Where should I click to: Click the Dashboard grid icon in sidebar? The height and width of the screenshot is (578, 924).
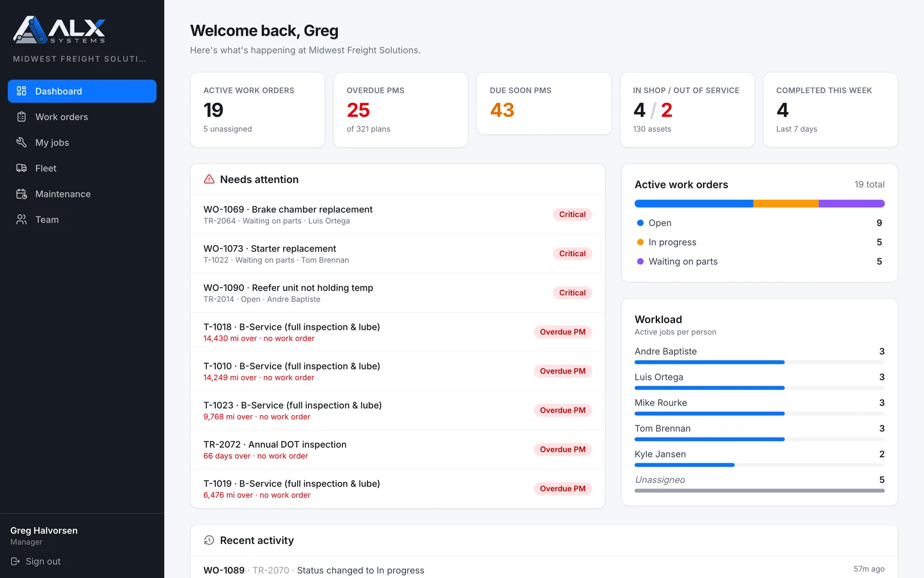[22, 91]
